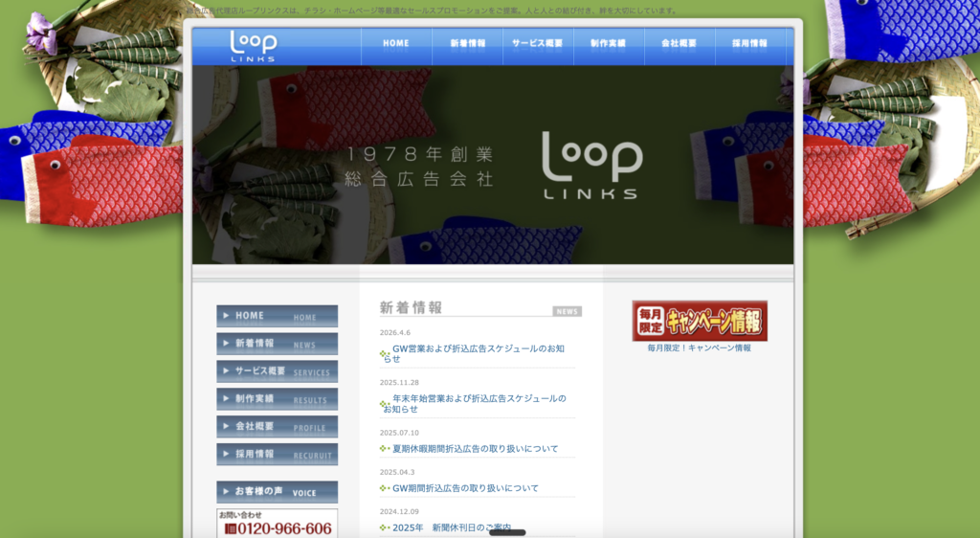Open 採用情報 in top navigation bar
Image resolution: width=980 pixels, height=538 pixels.
[750, 46]
